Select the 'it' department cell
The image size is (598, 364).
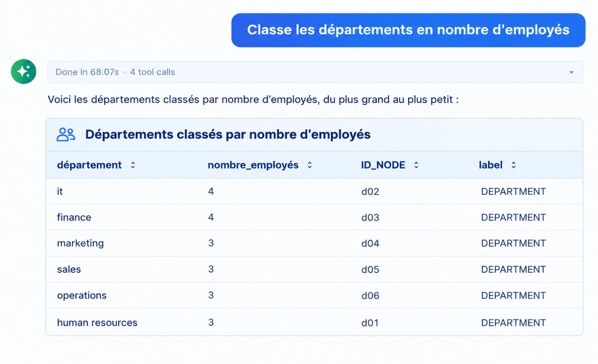pyautogui.click(x=60, y=192)
